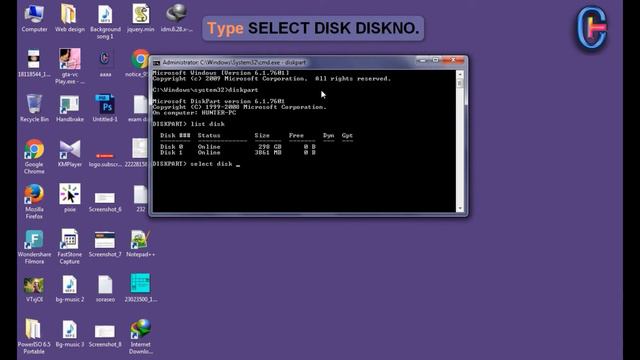This screenshot has width=640, height=360.
Task: Select the Screenshot_6 image file
Action: 105,202
